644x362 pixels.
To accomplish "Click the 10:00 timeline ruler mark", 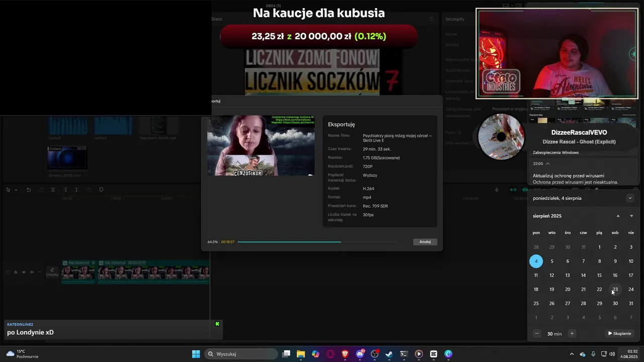I will click(116, 199).
